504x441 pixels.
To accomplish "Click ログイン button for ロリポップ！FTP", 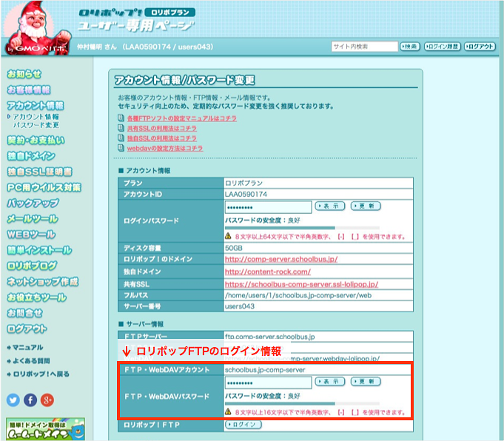I will (243, 425).
